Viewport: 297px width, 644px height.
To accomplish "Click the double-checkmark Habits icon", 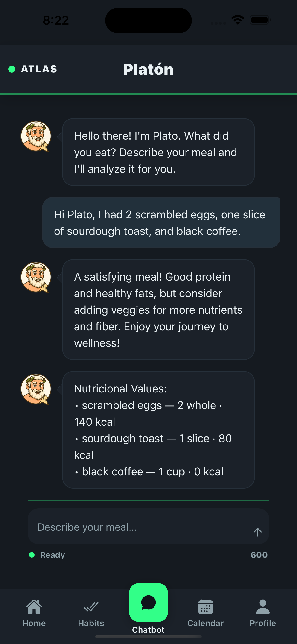I will (x=91, y=606).
